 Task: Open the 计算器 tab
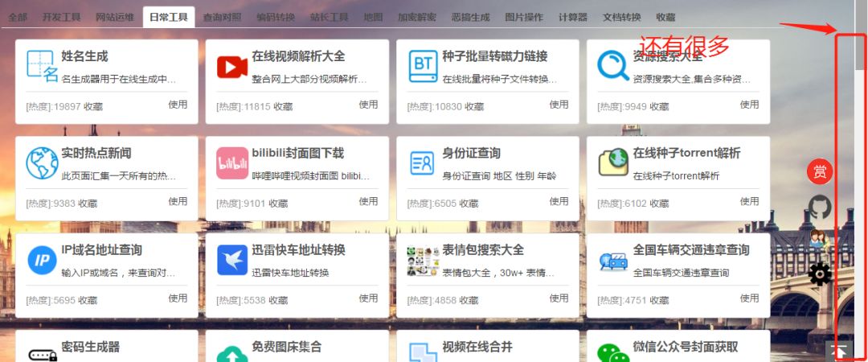point(573,17)
